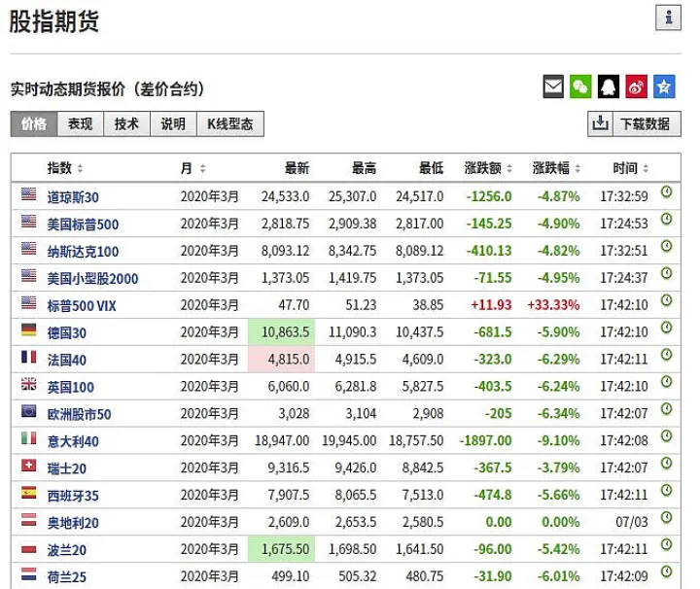The image size is (700, 589).
Task: Share the page by email icon
Action: (553, 87)
